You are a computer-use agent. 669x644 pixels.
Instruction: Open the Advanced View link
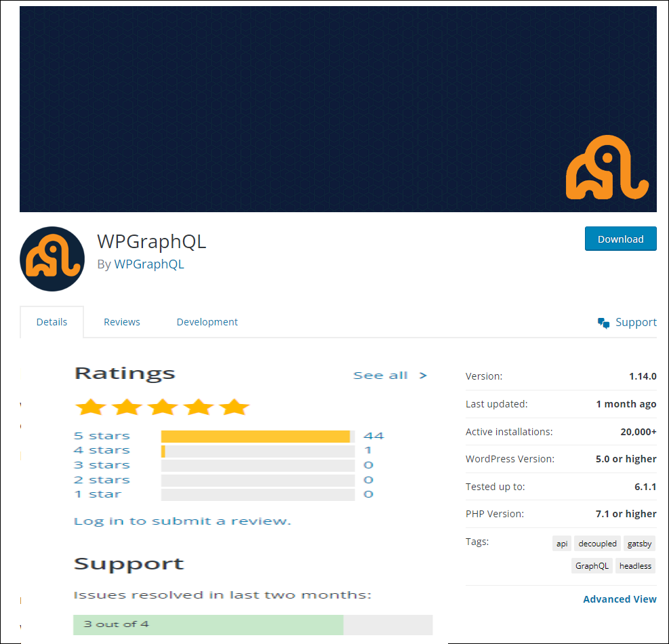click(x=620, y=599)
